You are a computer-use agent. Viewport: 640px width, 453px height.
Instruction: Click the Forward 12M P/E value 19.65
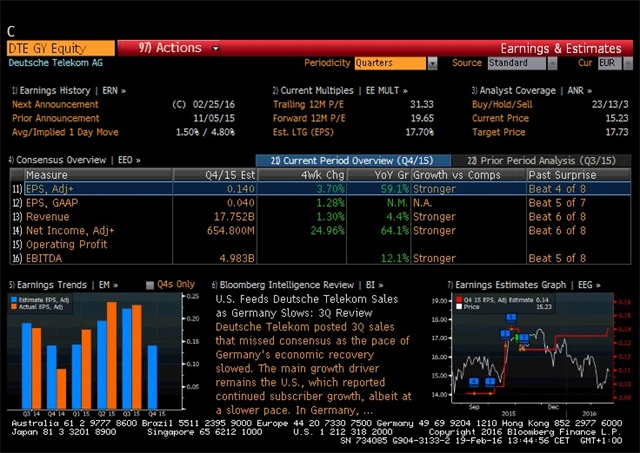(x=422, y=118)
